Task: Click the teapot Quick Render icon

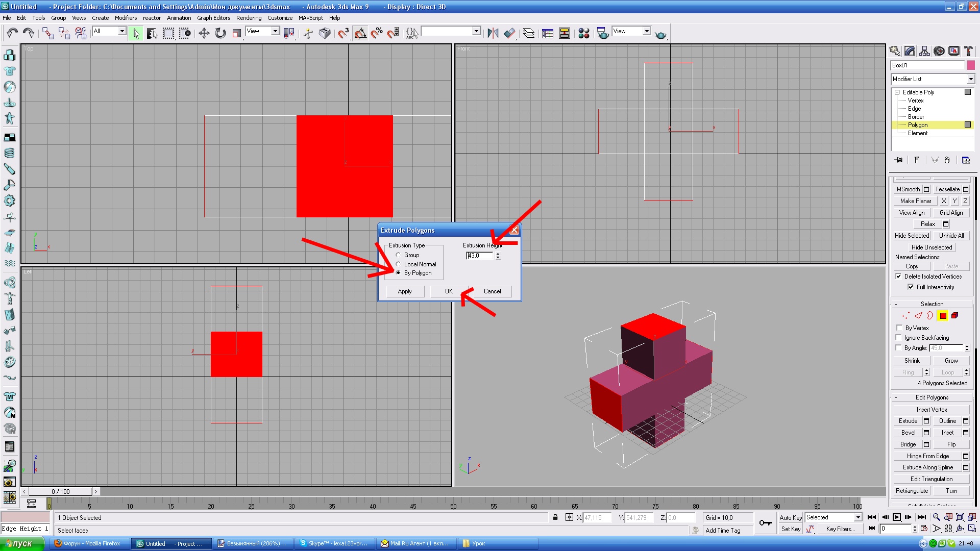Action: pyautogui.click(x=660, y=34)
